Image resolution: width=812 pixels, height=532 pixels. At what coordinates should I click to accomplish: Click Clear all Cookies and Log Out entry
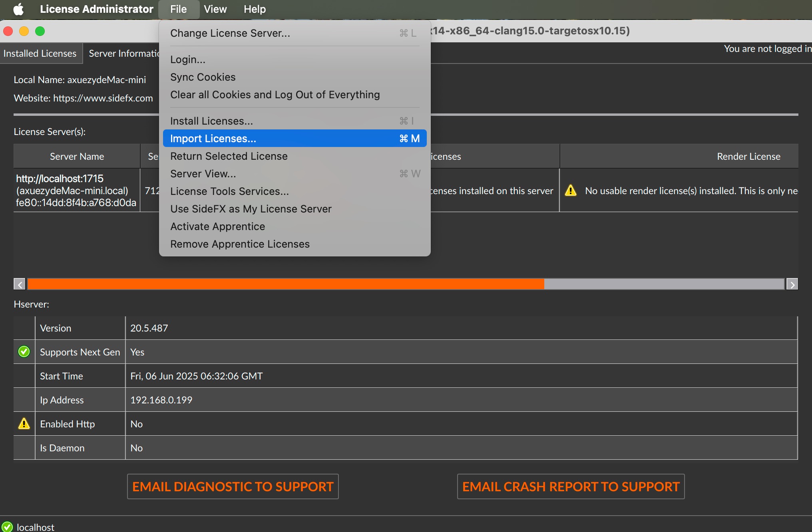tap(275, 95)
